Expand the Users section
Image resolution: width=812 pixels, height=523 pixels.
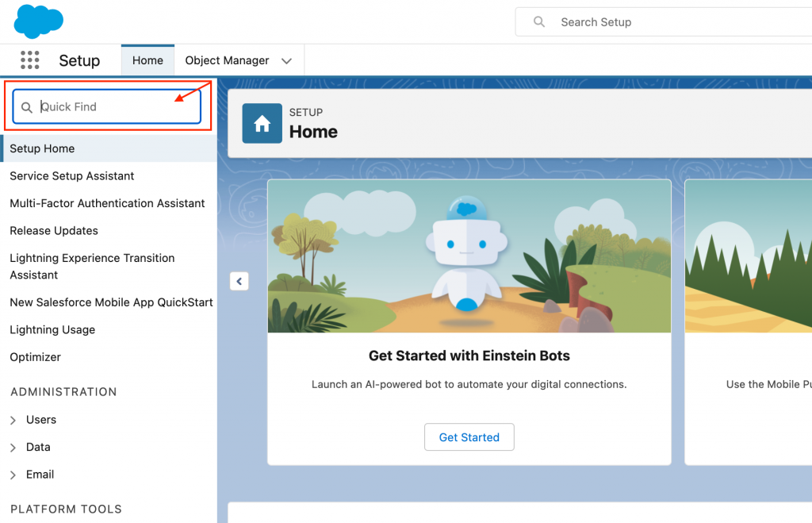coord(13,420)
